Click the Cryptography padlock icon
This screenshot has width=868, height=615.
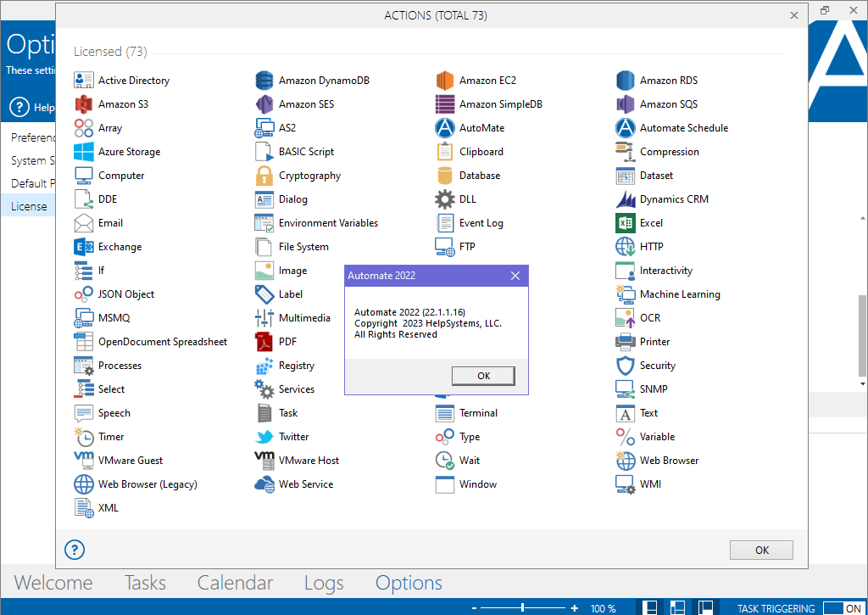point(264,176)
